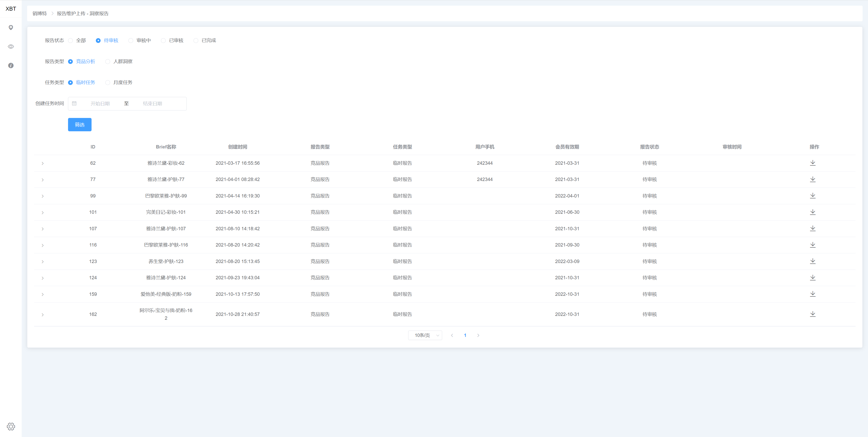This screenshot has height=437, width=868.
Task: Go to previous page arrow
Action: (x=452, y=335)
